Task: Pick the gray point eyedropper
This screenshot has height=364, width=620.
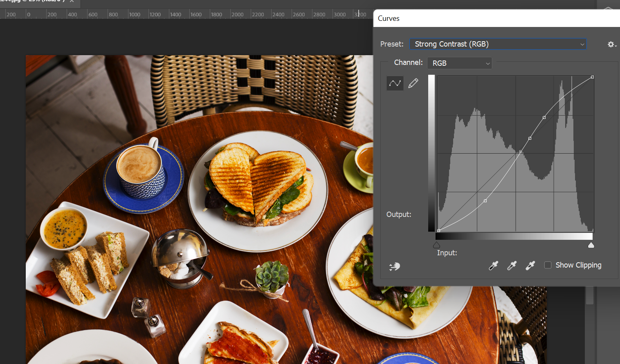Action: pos(512,266)
